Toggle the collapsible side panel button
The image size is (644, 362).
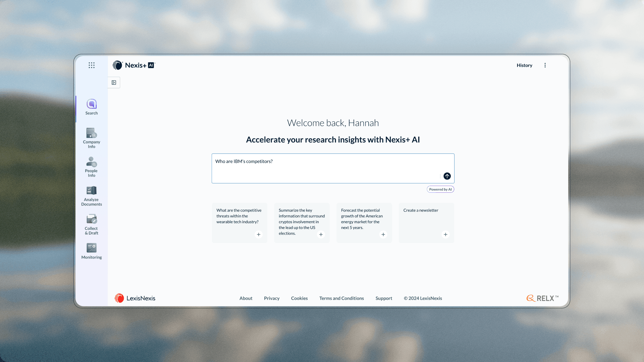[x=114, y=82]
